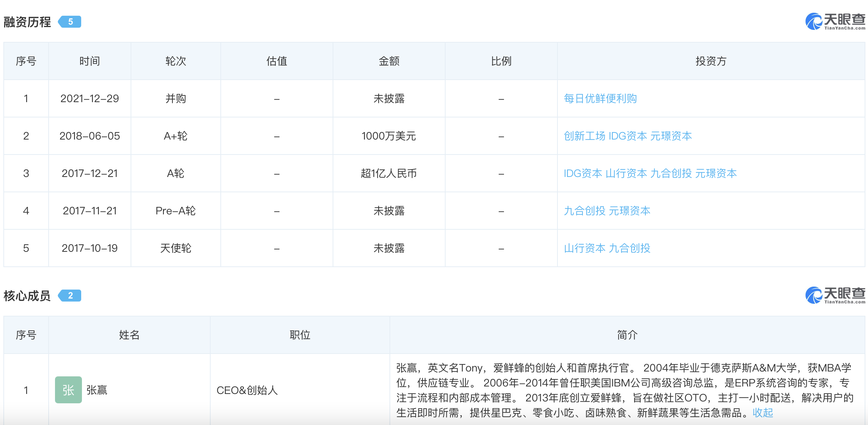
Task: Click the 序号 header in the financing table
Action: point(26,61)
